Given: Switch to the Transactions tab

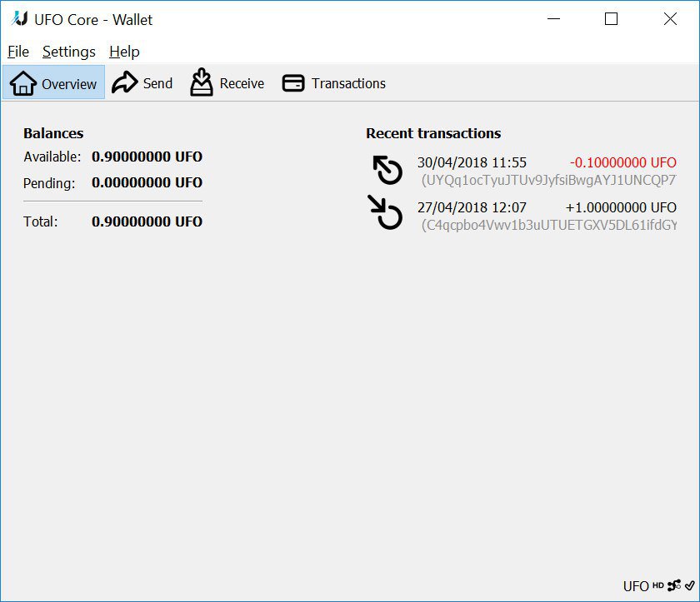Looking at the screenshot, I should pos(334,83).
